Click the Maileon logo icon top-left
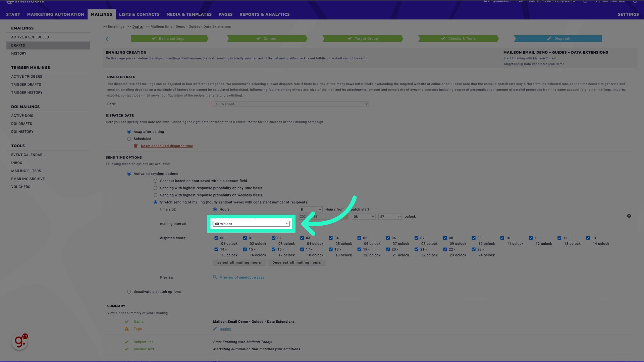Viewport: 644px width, 362px height. (x=25, y=2)
